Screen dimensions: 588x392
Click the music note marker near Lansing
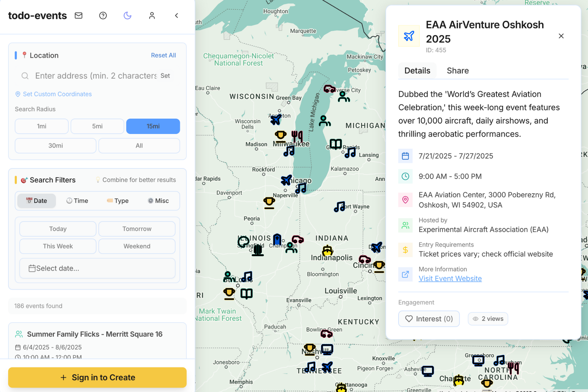click(350, 153)
